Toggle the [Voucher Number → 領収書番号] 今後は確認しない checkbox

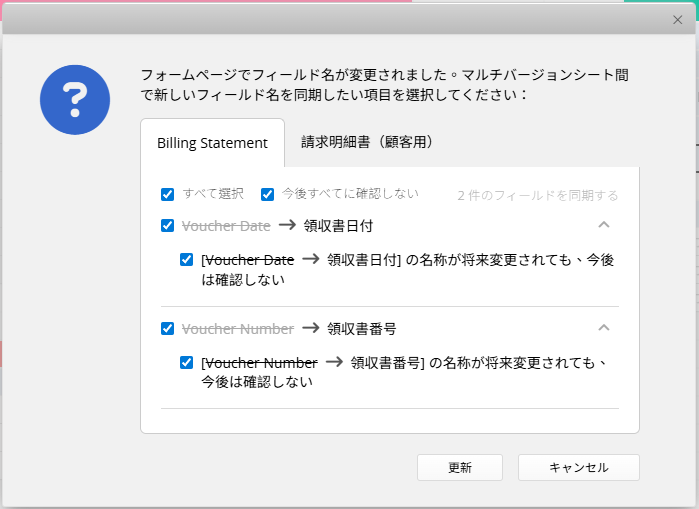pos(187,362)
